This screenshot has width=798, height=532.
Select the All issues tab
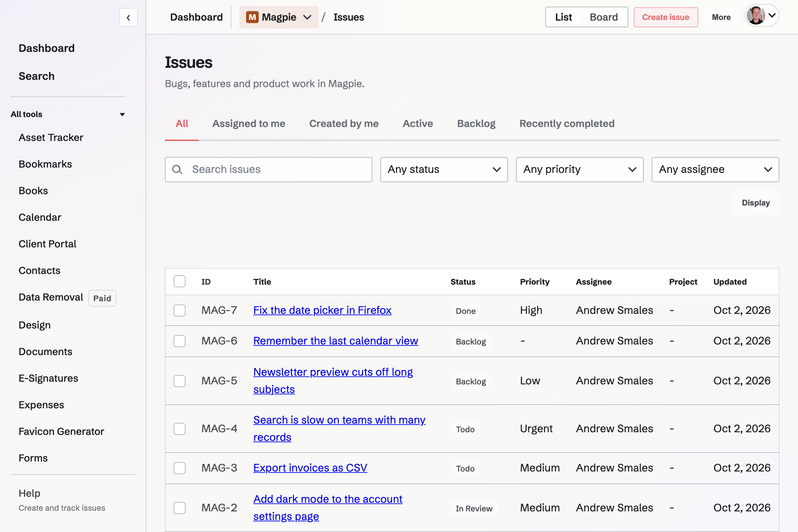pos(182,123)
